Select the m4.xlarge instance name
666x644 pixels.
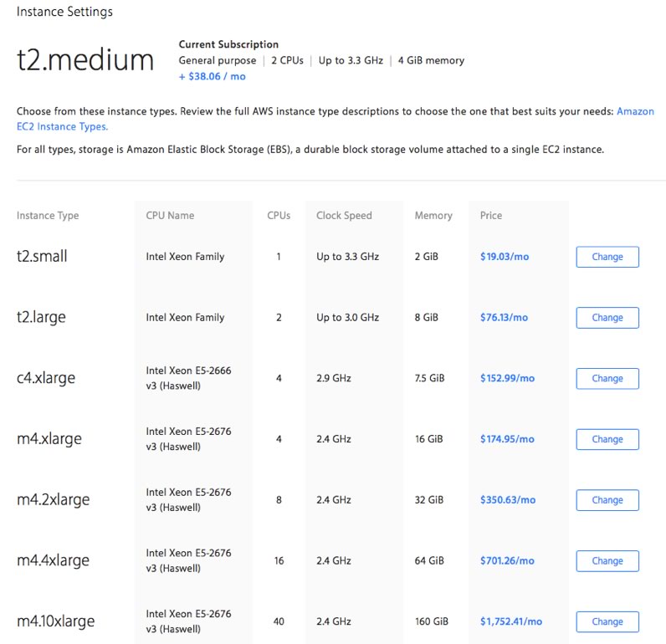click(x=49, y=438)
